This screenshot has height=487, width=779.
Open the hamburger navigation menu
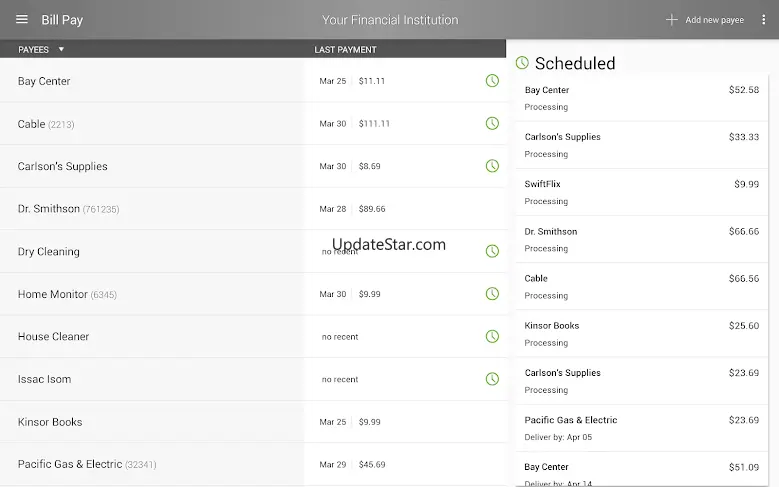click(22, 20)
